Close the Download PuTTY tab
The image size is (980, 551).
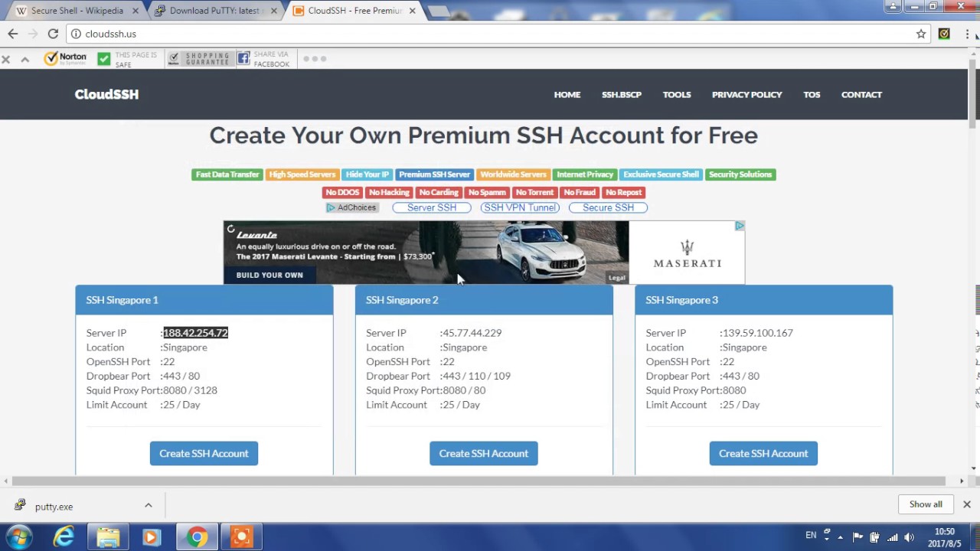pyautogui.click(x=273, y=11)
